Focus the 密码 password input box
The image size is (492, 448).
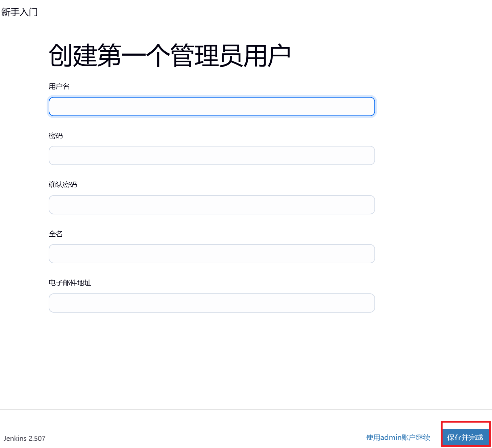212,156
